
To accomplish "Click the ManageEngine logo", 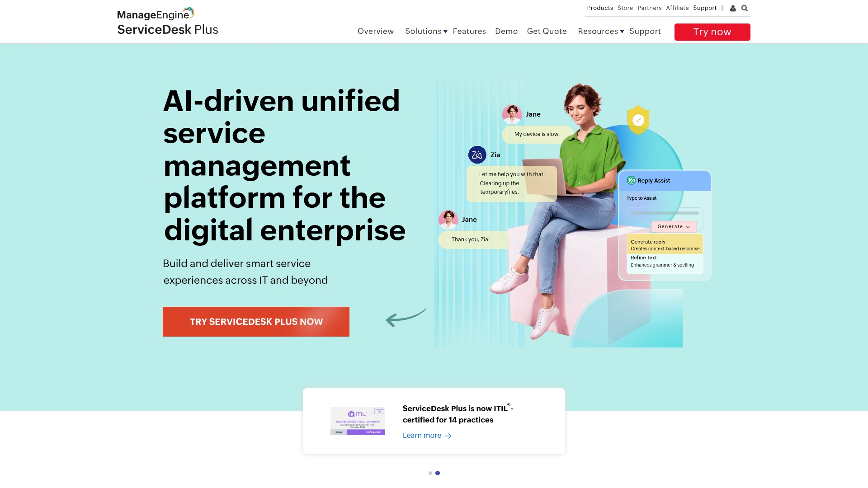I will point(156,14).
